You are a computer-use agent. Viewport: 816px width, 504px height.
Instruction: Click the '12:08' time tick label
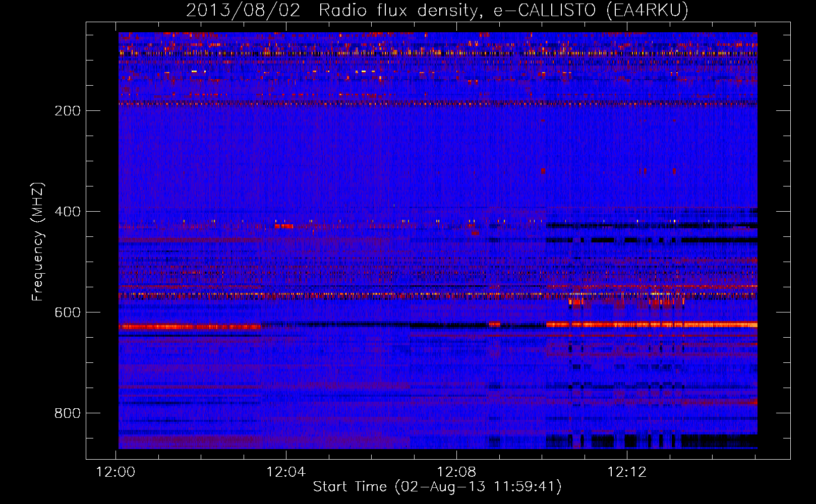pyautogui.click(x=456, y=472)
